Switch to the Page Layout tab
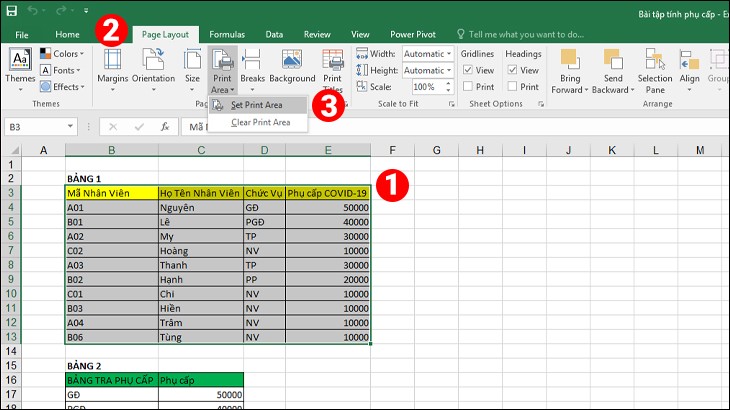 (165, 34)
